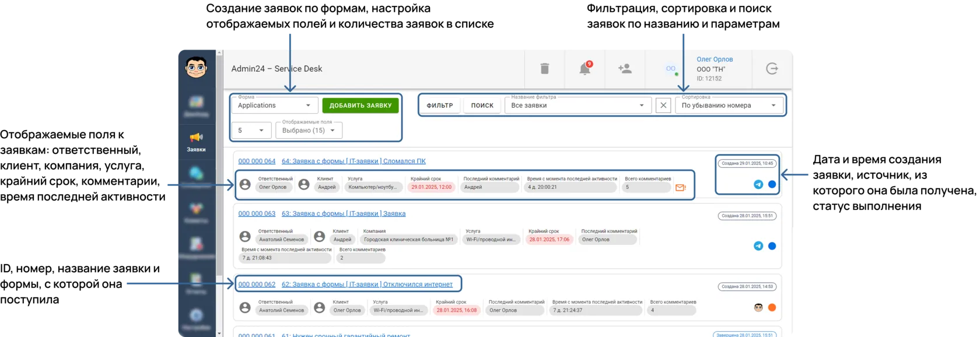Image resolution: width=980 pixels, height=337 pixels.
Task: Click Создана 28.01.2025, 15:51 label
Action: pyautogui.click(x=747, y=216)
